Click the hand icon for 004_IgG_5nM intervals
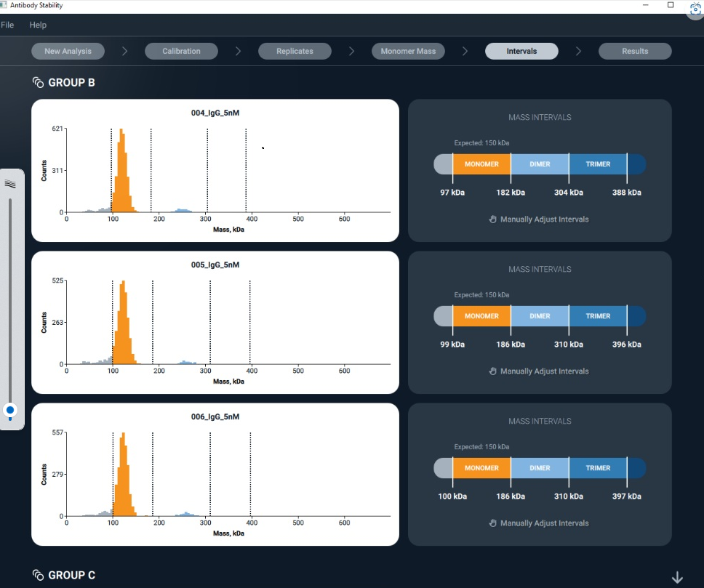Viewport: 704px width, 588px height. 492,219
